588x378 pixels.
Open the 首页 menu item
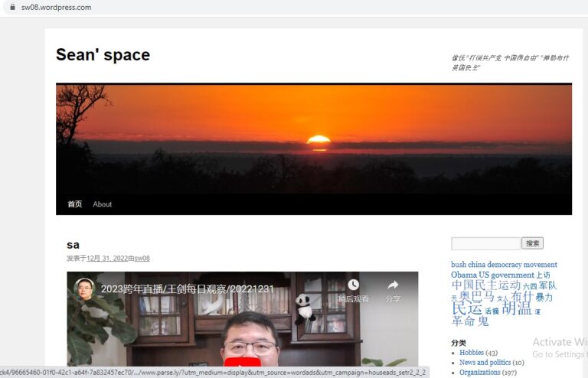(74, 204)
